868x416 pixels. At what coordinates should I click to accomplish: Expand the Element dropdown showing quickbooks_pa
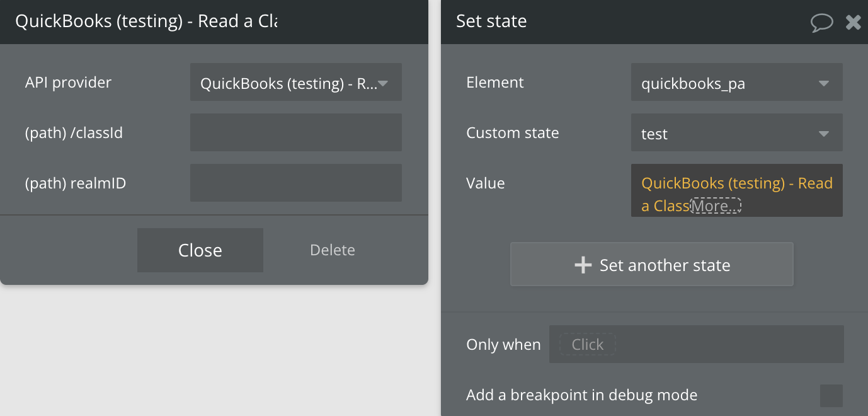[x=736, y=83]
